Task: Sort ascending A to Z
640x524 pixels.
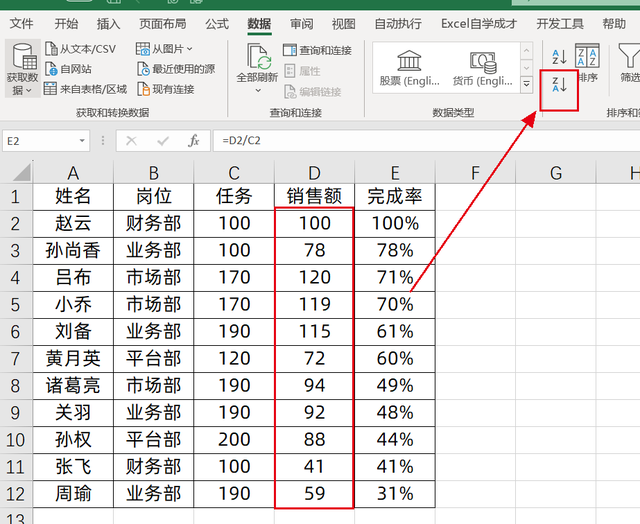Action: 559,57
